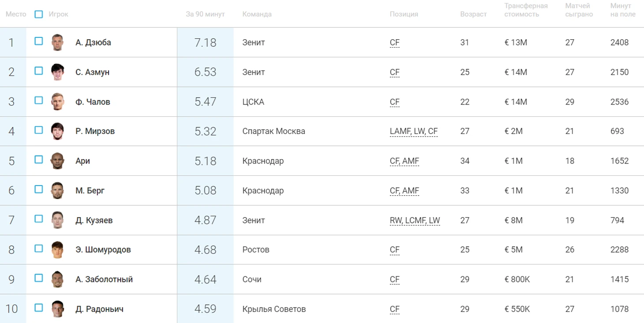Click А. Заболотный's avatar photo
Image resolution: width=644 pixels, height=323 pixels.
pos(57,279)
